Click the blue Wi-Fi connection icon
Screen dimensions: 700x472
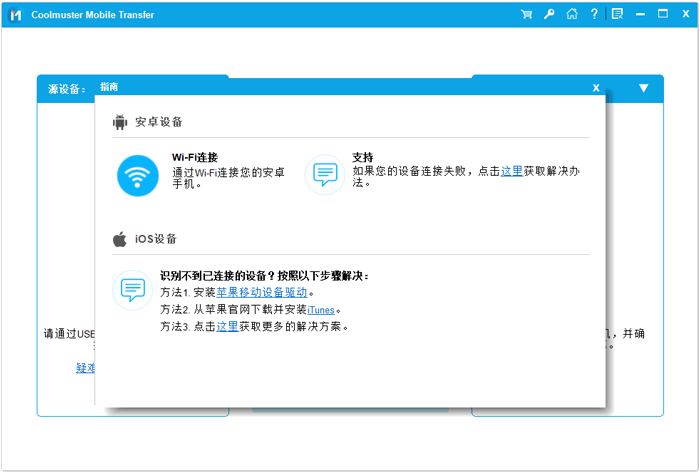[x=137, y=175]
